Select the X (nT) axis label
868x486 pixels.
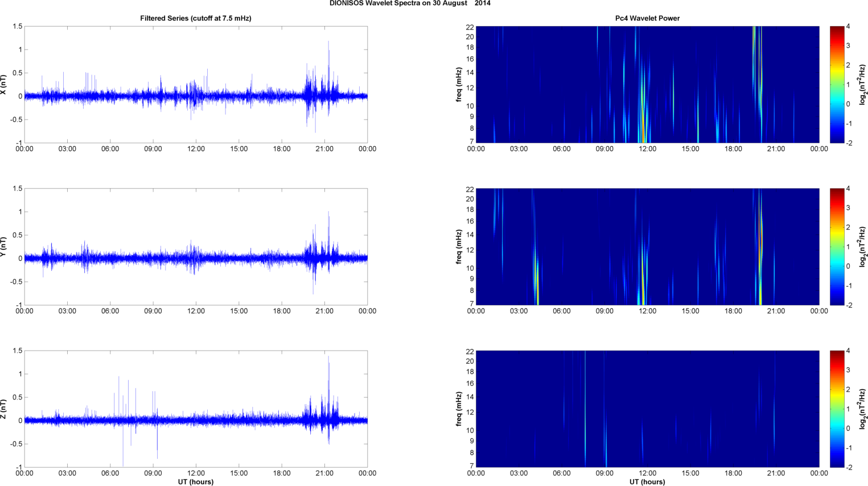4,85
